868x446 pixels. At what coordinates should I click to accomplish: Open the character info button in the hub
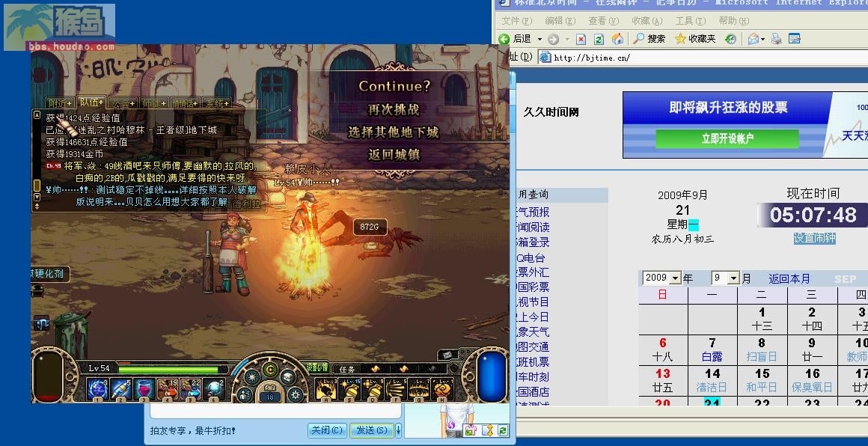pos(245,394)
